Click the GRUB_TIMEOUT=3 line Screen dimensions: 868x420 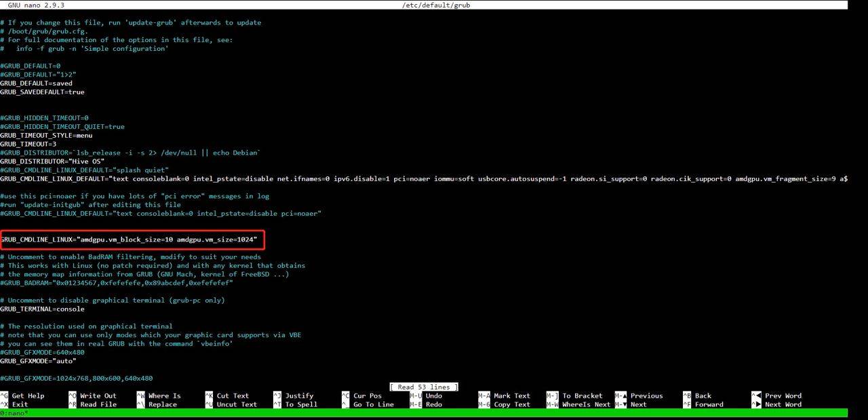pyautogui.click(x=28, y=144)
